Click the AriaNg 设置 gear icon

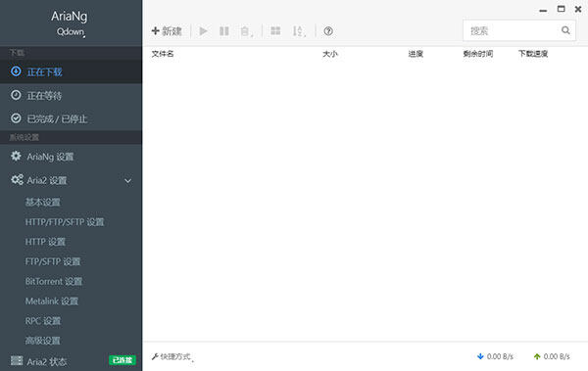coord(16,156)
